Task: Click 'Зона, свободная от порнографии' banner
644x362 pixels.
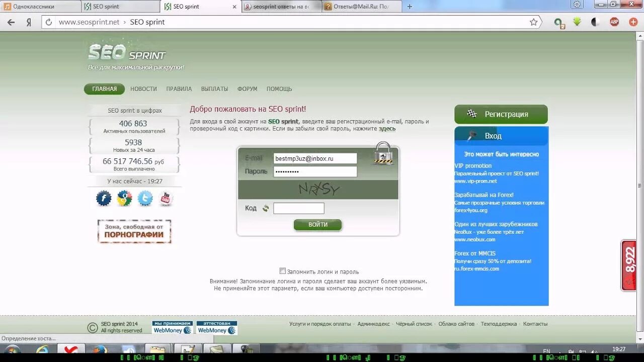Action: click(x=134, y=231)
